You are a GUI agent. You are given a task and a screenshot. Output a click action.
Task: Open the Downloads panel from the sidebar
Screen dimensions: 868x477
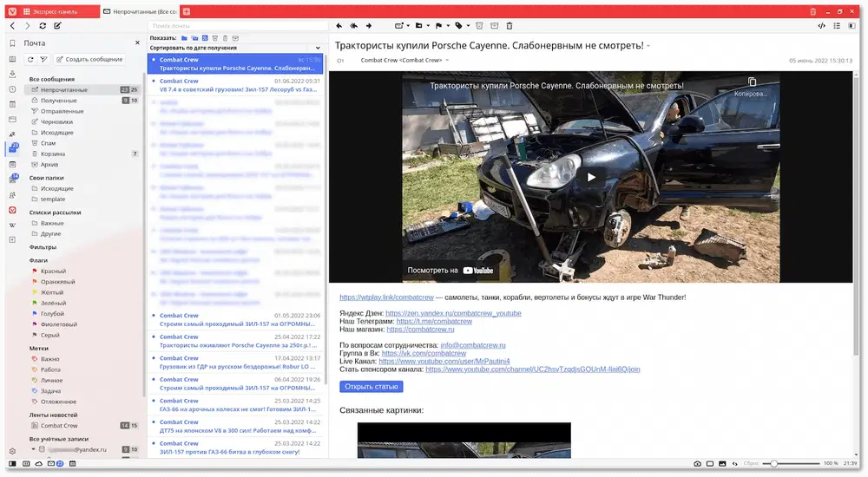coord(12,75)
